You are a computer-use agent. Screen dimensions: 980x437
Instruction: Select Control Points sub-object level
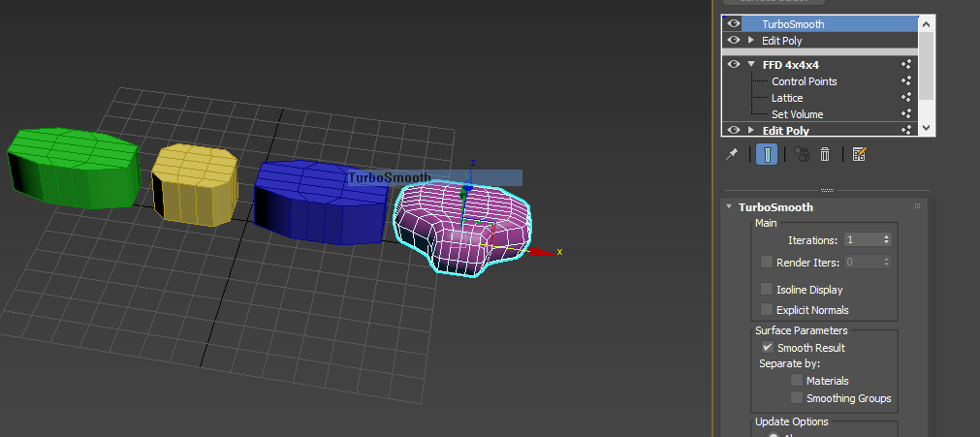[805, 81]
